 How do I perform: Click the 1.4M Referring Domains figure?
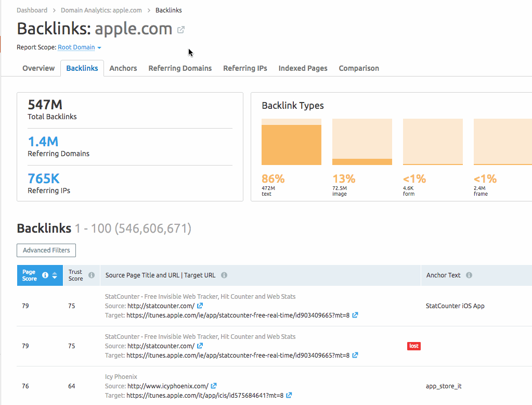coord(43,142)
